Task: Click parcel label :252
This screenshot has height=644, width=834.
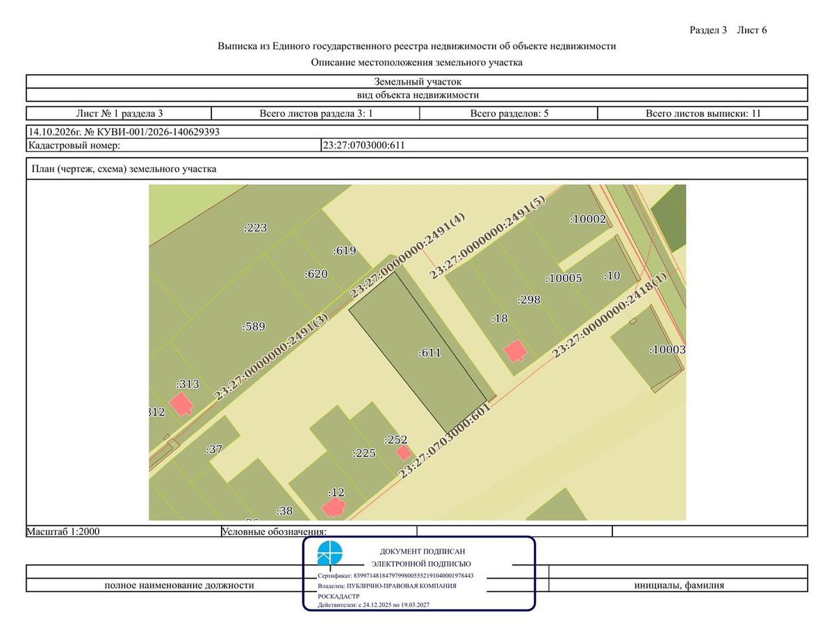Action: [395, 440]
